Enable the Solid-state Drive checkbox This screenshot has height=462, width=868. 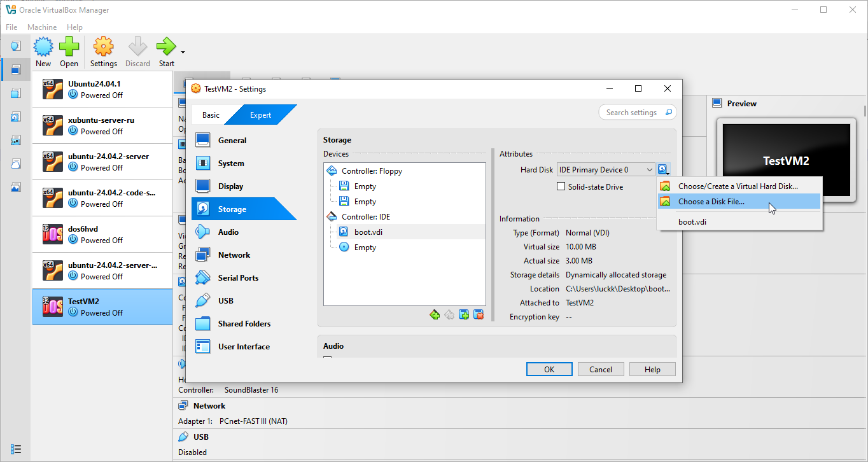(561, 186)
